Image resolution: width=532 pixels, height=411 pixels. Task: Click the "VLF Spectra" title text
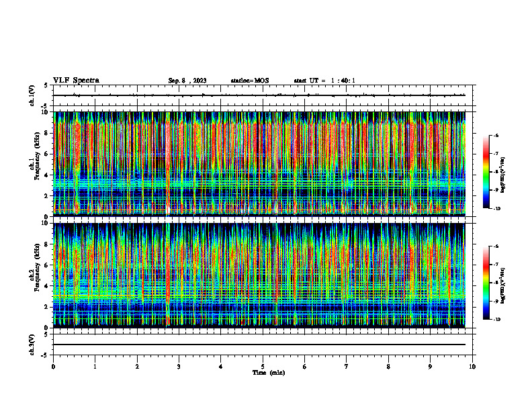point(76,81)
